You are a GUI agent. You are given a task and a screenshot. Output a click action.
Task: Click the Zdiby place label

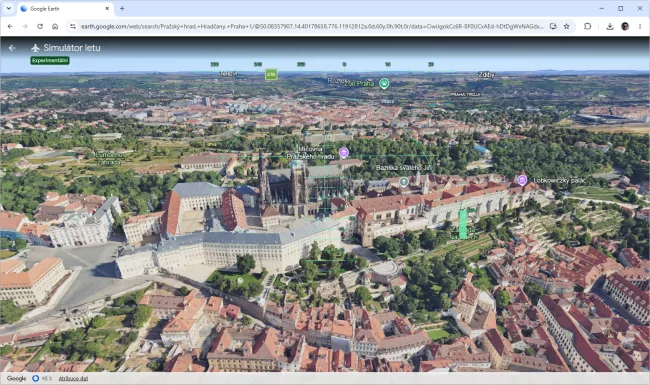click(x=486, y=75)
